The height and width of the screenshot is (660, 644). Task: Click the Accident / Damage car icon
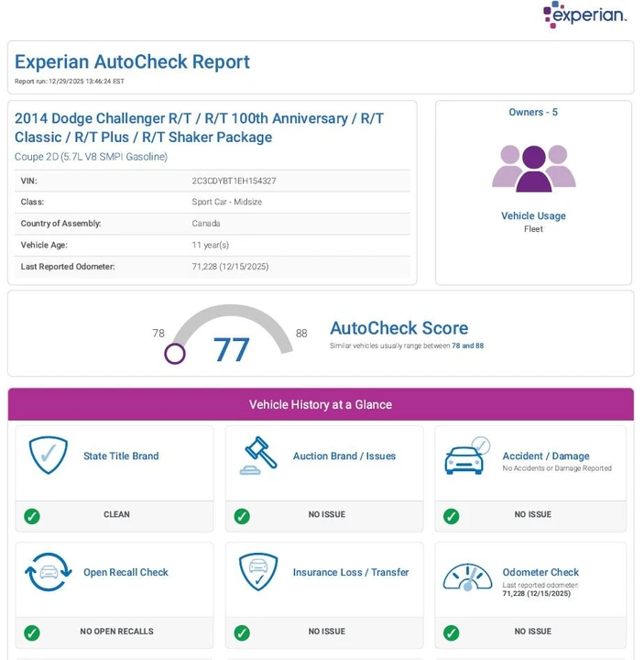pyautogui.click(x=467, y=456)
